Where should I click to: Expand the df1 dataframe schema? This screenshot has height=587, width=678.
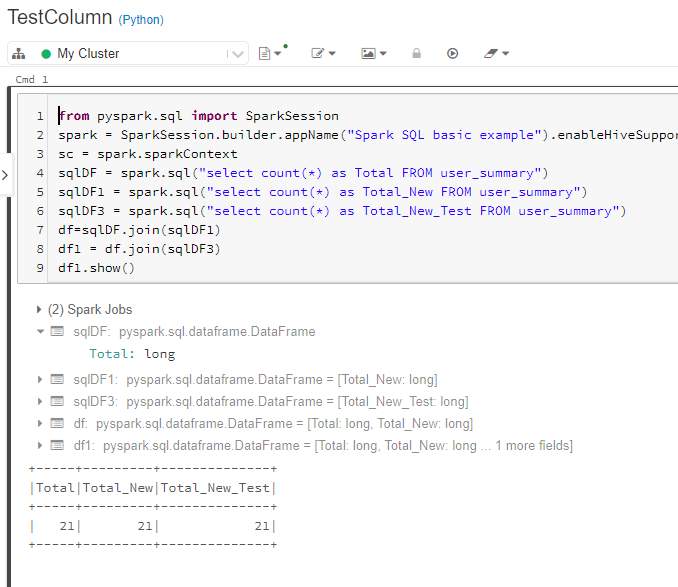click(40, 446)
